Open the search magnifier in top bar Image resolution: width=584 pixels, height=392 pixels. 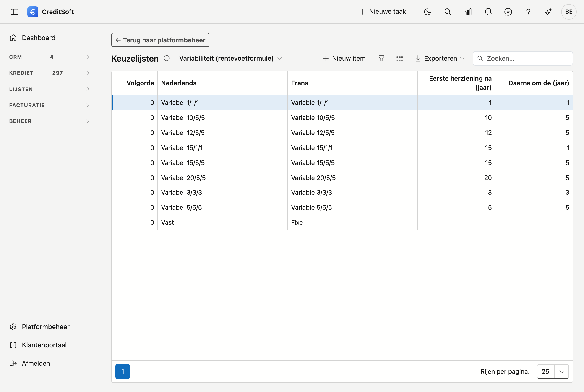[448, 12]
